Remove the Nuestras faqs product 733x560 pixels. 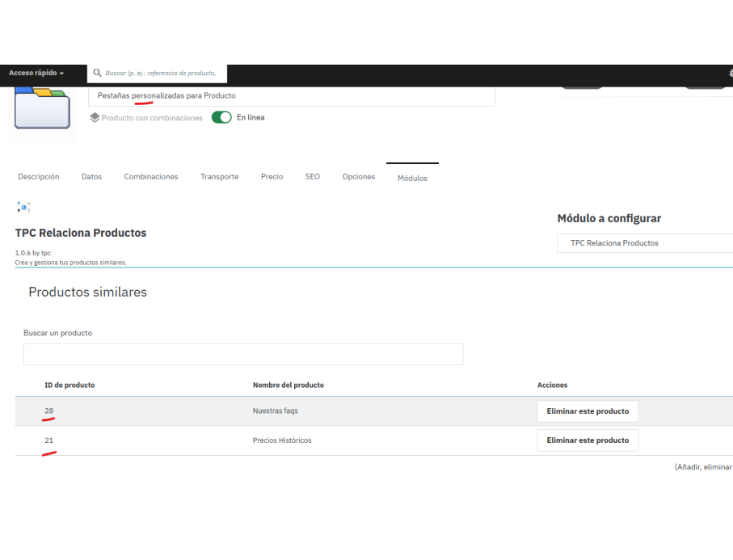coord(588,411)
